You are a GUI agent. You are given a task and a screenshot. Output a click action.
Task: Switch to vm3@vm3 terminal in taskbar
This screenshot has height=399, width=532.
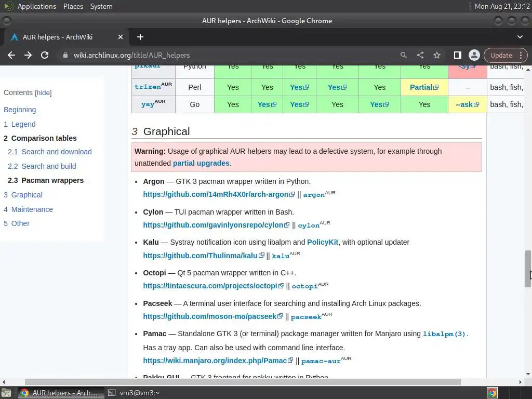134,393
